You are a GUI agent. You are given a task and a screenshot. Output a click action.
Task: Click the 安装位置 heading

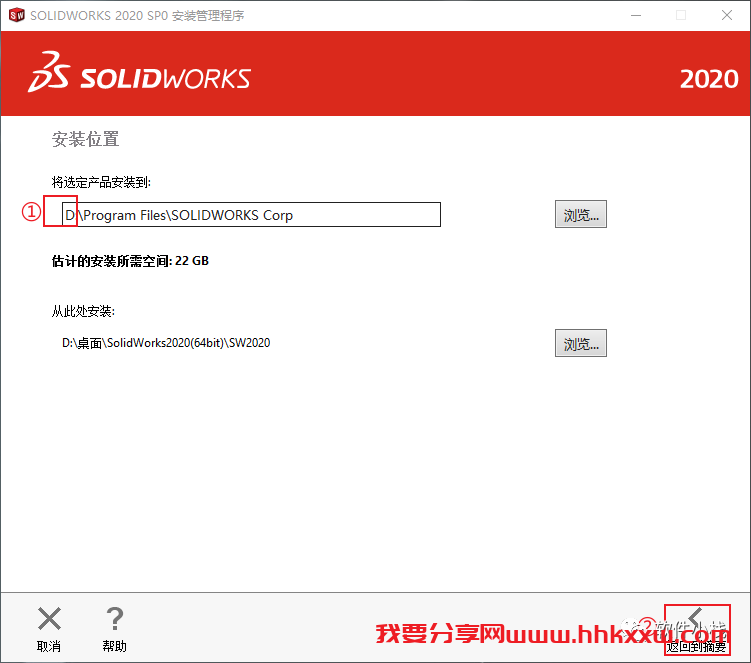pyautogui.click(x=85, y=139)
